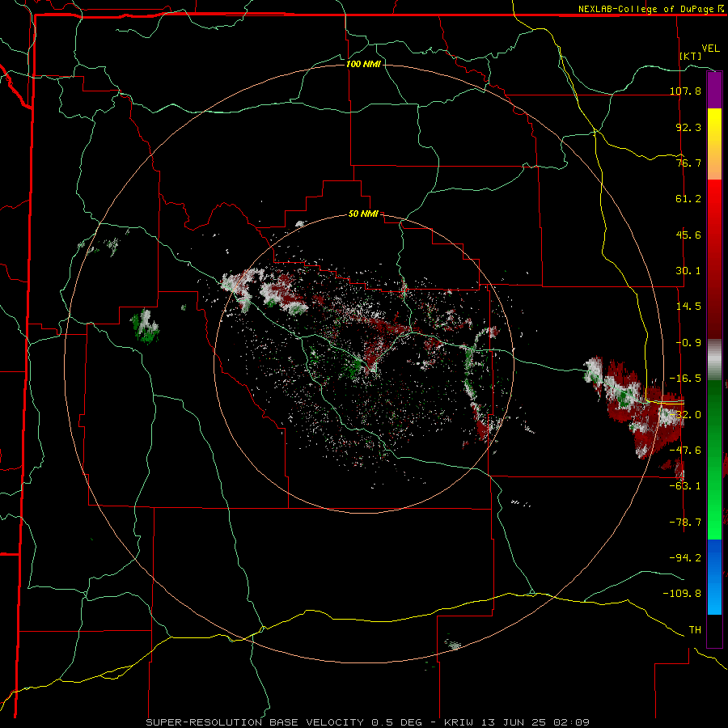728x728 pixels.
Task: Click the [KT] units label
Action: 691,56
